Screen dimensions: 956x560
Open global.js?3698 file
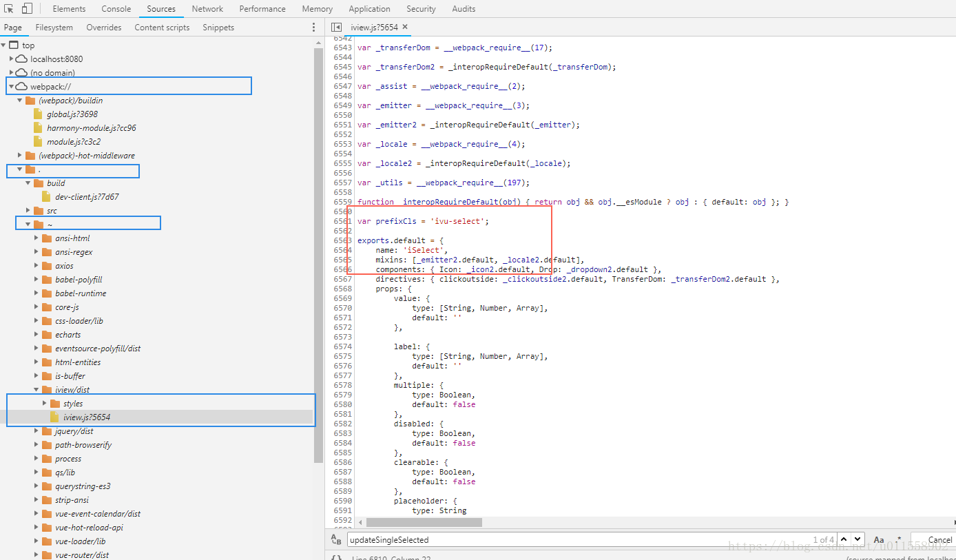tap(72, 114)
